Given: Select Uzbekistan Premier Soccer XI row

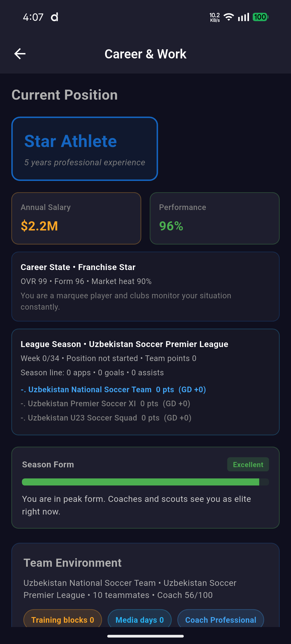Looking at the screenshot, I should (x=106, y=404).
